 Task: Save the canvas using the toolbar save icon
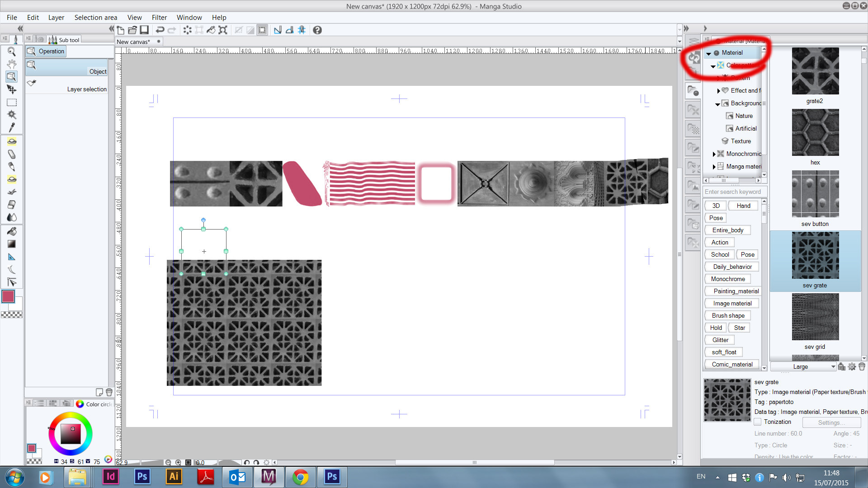144,30
